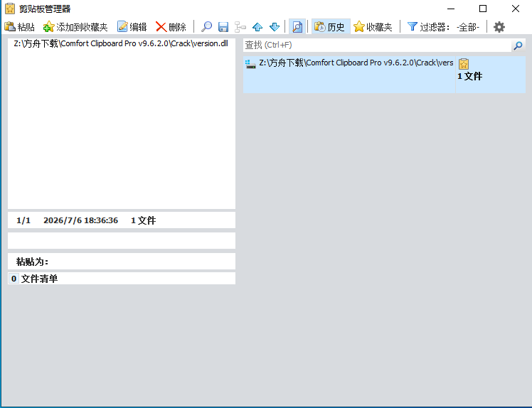Click the search magnifier button in the find box
532x408 pixels.
point(518,45)
